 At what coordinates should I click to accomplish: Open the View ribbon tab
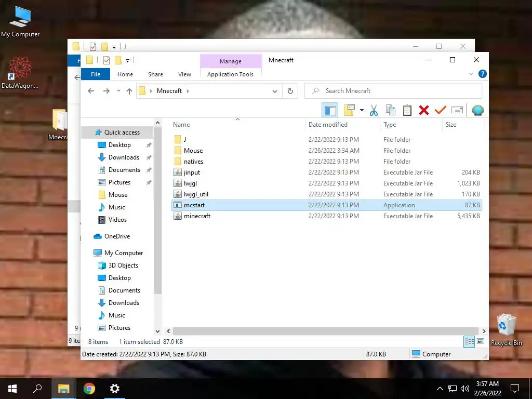[x=184, y=74]
